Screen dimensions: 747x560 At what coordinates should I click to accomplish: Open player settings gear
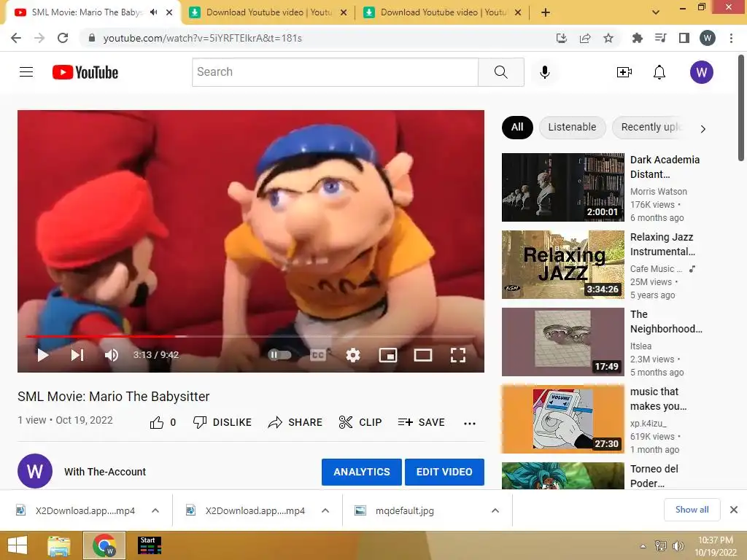click(x=353, y=355)
